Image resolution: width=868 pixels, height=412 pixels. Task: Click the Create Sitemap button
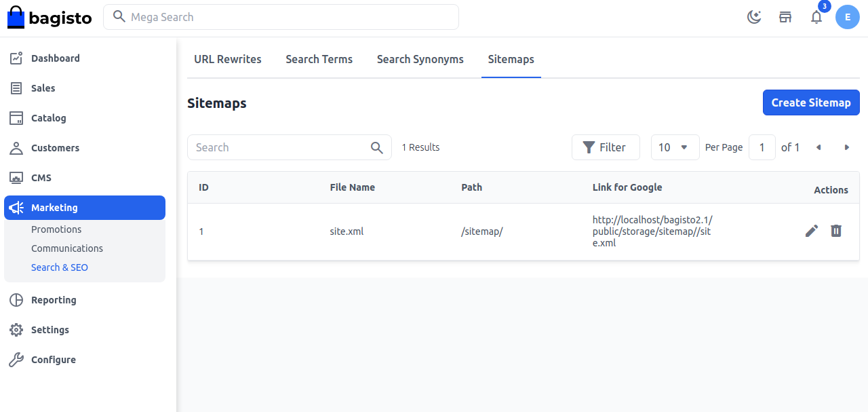point(811,102)
